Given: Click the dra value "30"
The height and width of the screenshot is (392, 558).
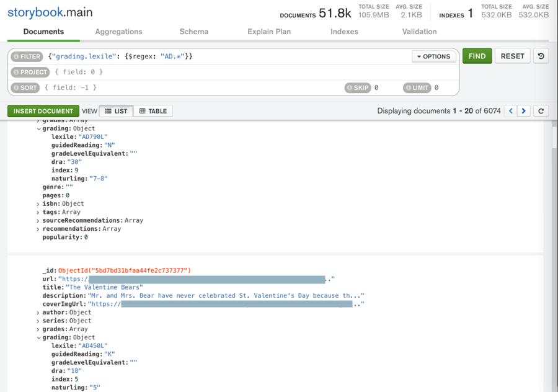Looking at the screenshot, I should click(74, 162).
